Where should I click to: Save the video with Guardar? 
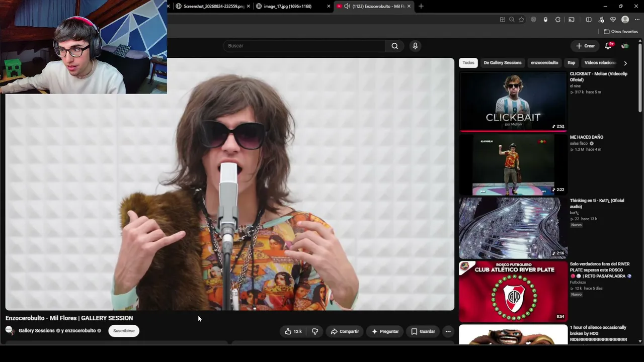423,331
